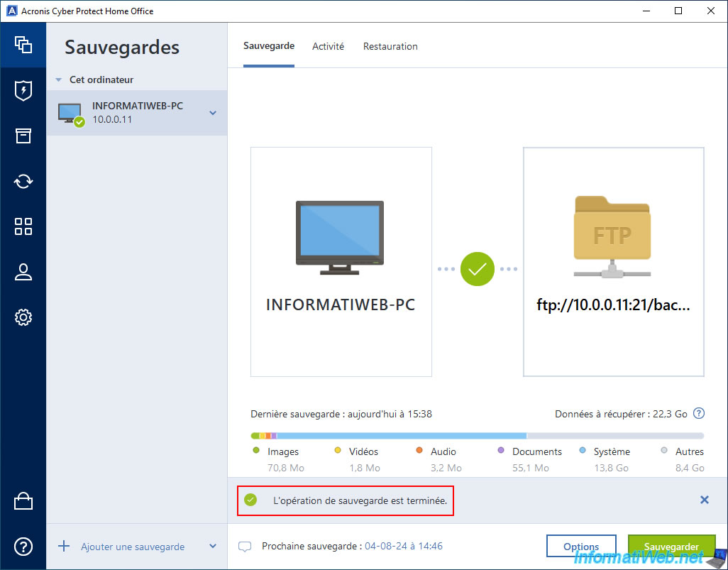This screenshot has height=570, width=728.
Task: Collapse the Cet ordinateur group
Action: [58, 80]
